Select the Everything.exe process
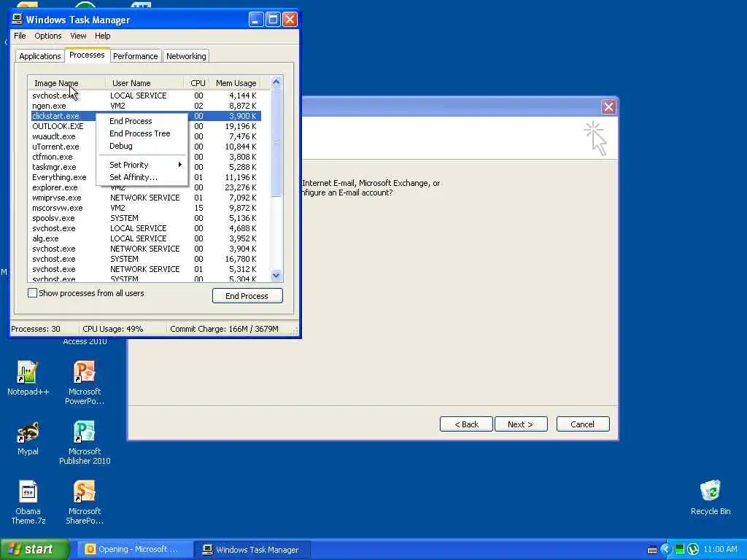The image size is (747, 560). point(145,177)
